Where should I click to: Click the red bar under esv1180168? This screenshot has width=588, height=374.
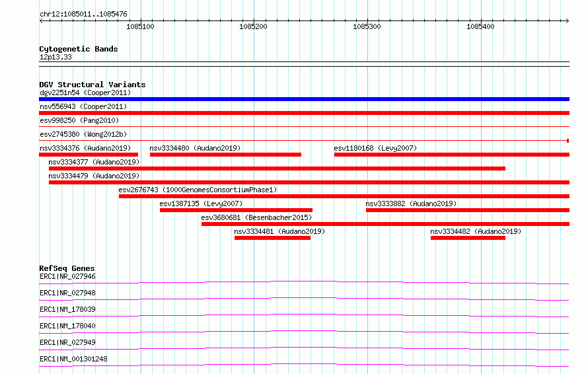(452, 155)
